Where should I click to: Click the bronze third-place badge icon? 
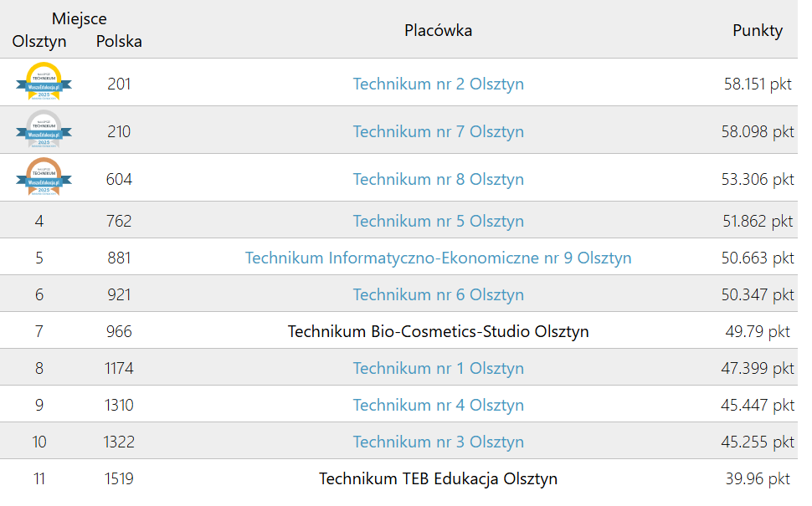coord(44,176)
